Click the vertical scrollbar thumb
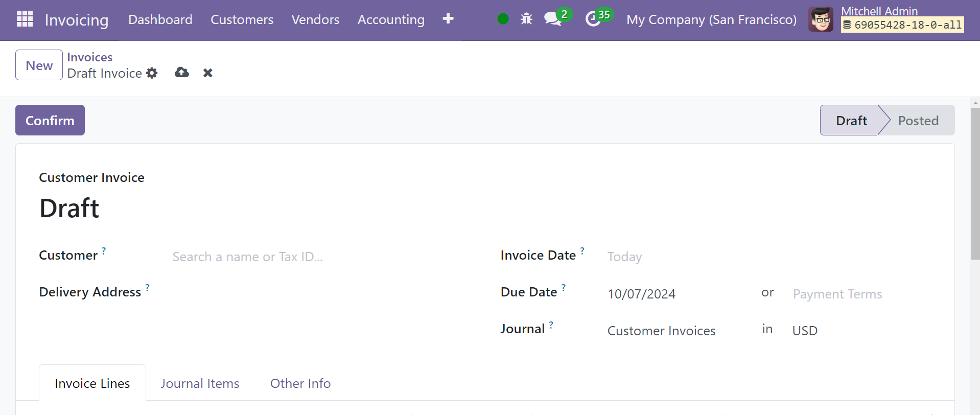980x415 pixels. [x=975, y=184]
